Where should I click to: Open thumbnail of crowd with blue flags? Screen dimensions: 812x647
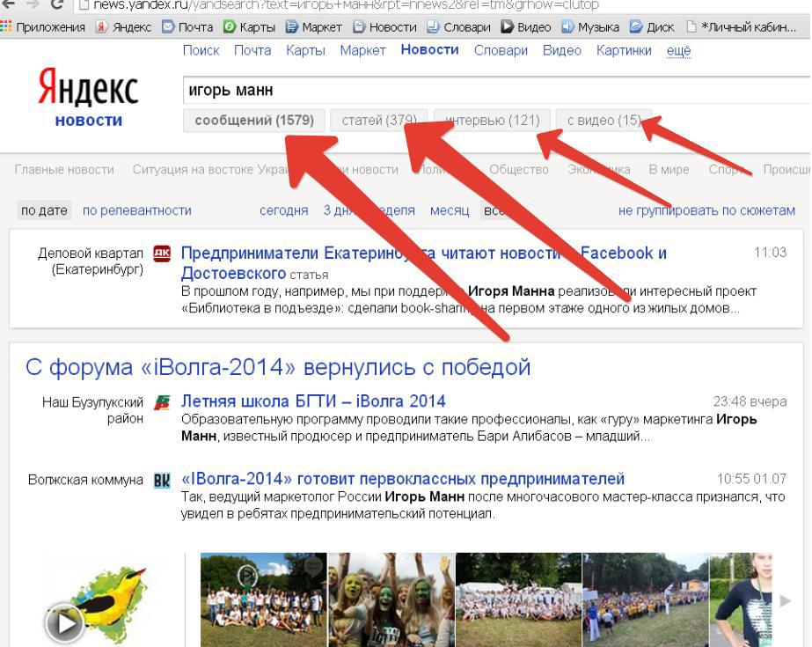(x=646, y=599)
